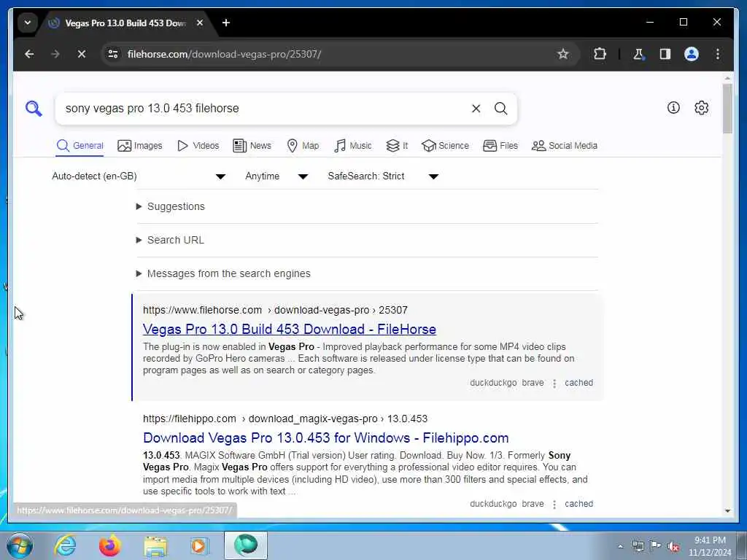Open Windows Start menu orb
The image size is (747, 560).
pos(20,545)
